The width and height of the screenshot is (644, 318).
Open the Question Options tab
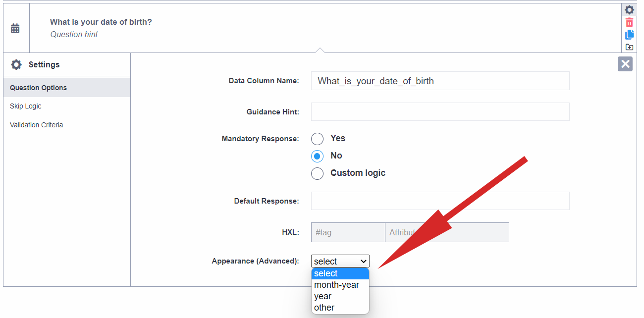tap(39, 88)
